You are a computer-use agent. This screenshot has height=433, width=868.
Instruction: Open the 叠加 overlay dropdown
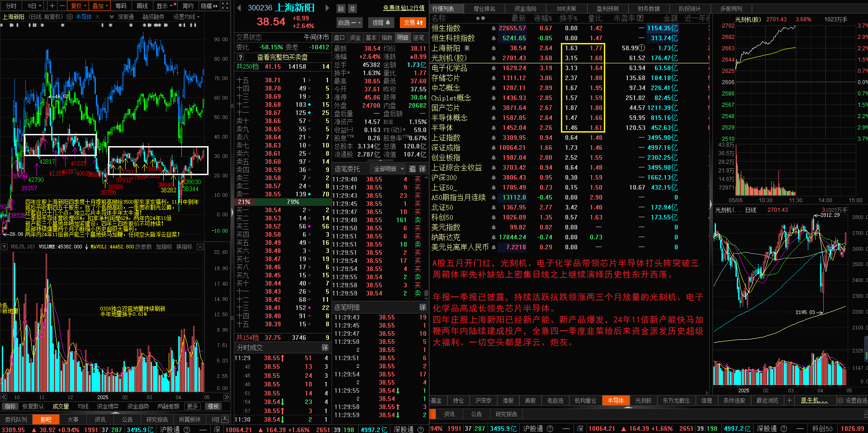(x=100, y=6)
